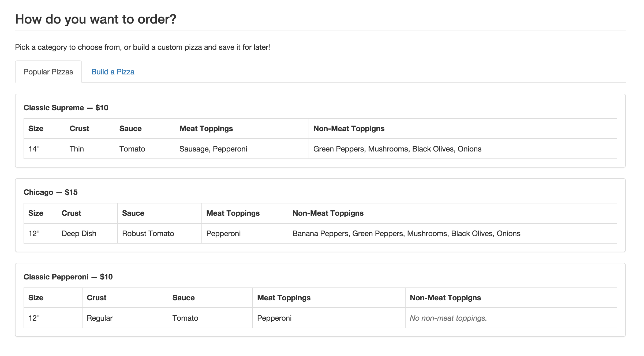This screenshot has height=356, width=644.
Task: Click the Thin crust cell
Action: tap(90, 149)
